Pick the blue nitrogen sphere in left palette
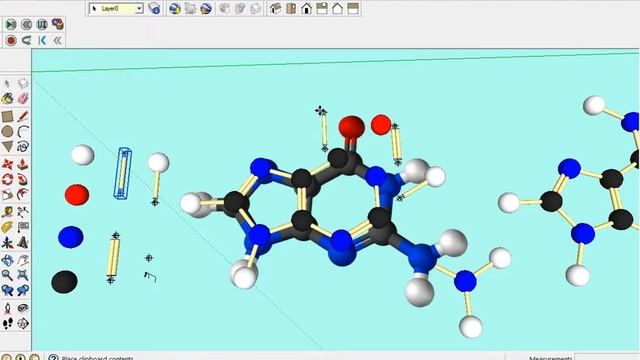 point(71,237)
